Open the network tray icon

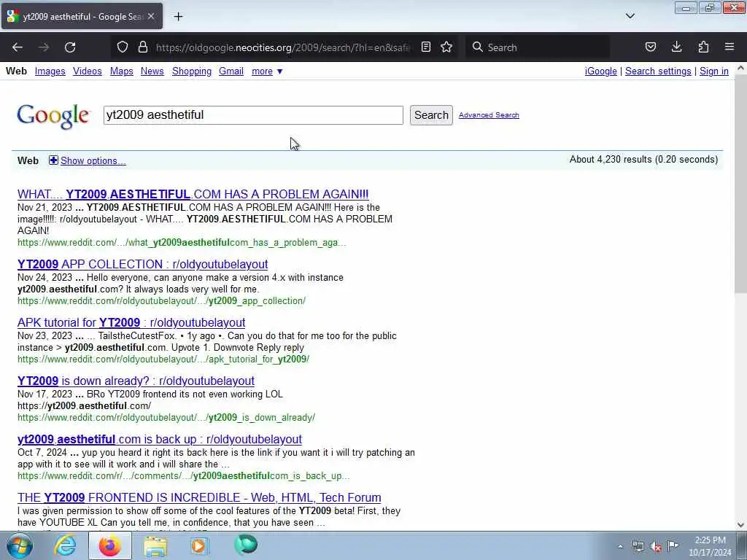pyautogui.click(x=638, y=547)
